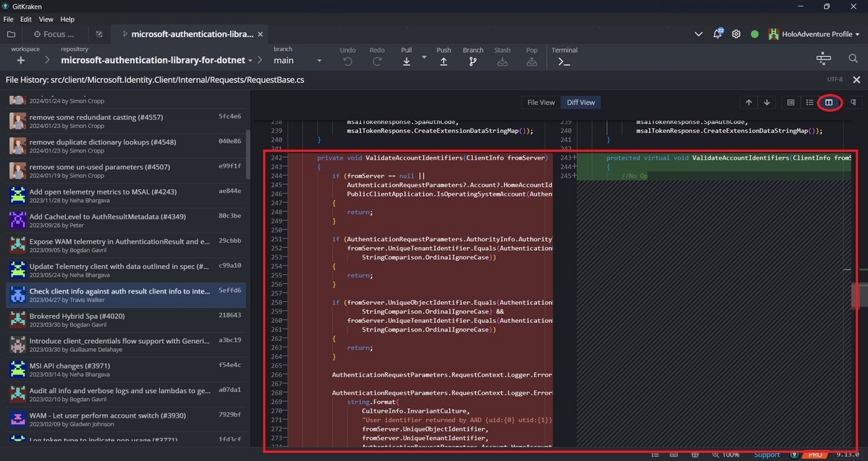Open the workspaces graph icon tab
This screenshot has width=868, height=461.
click(99, 34)
